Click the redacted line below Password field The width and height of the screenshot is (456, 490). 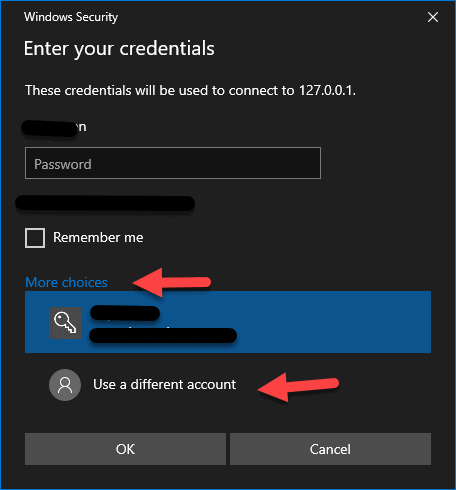[105, 203]
